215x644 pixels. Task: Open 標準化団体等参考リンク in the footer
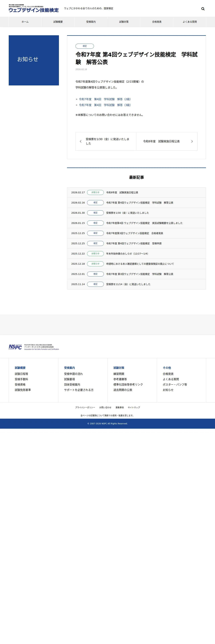128,385
